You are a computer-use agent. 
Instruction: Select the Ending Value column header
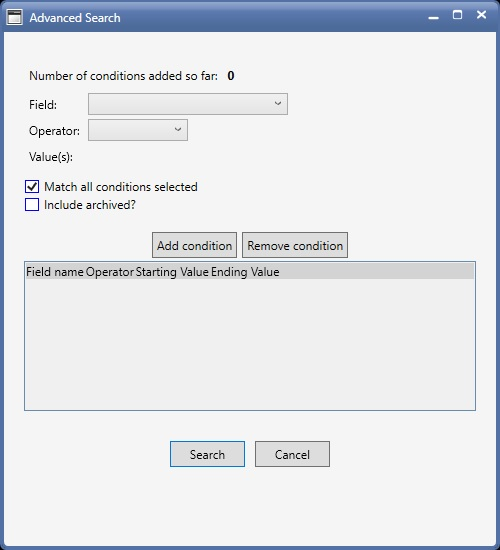(245, 272)
